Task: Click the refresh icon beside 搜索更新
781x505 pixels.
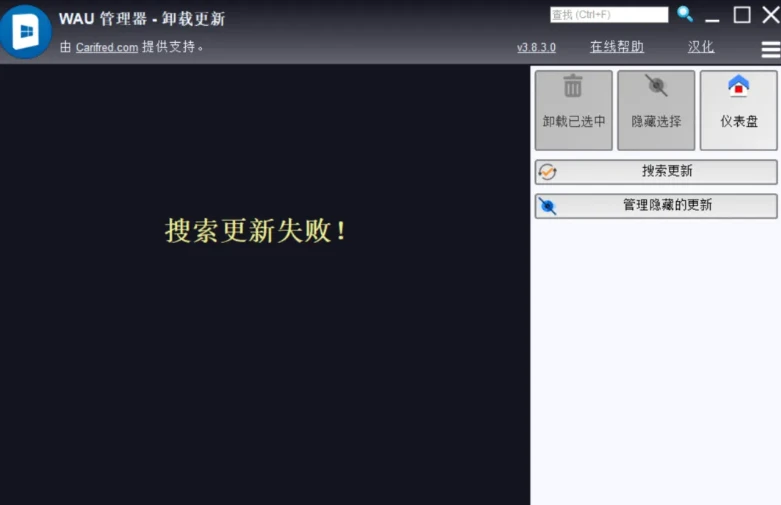Action: [547, 172]
